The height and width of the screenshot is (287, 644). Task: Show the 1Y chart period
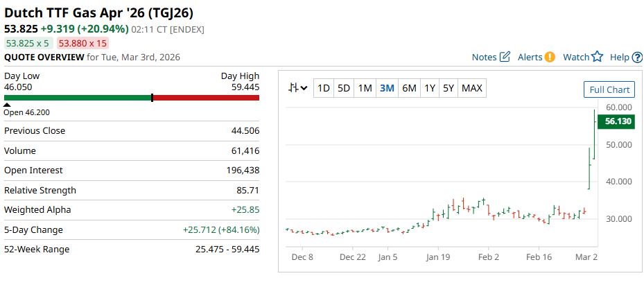[x=430, y=88]
